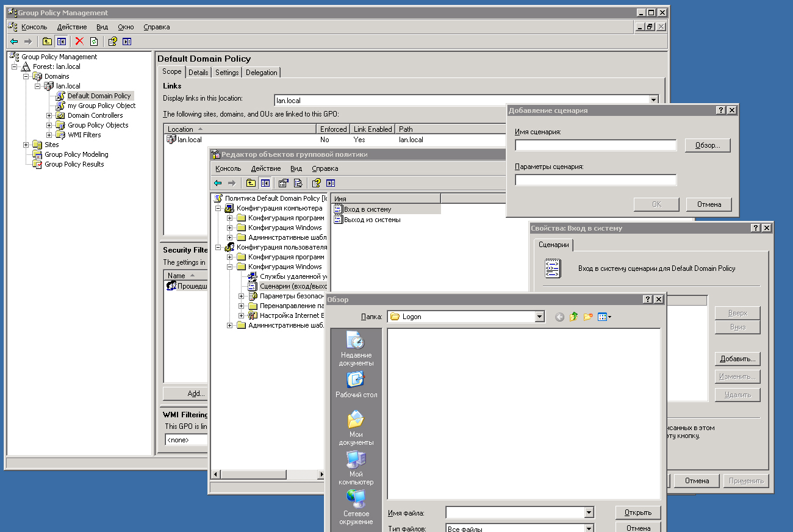Click Отмена button in Обзор dialog
The height and width of the screenshot is (532, 793).
(638, 528)
